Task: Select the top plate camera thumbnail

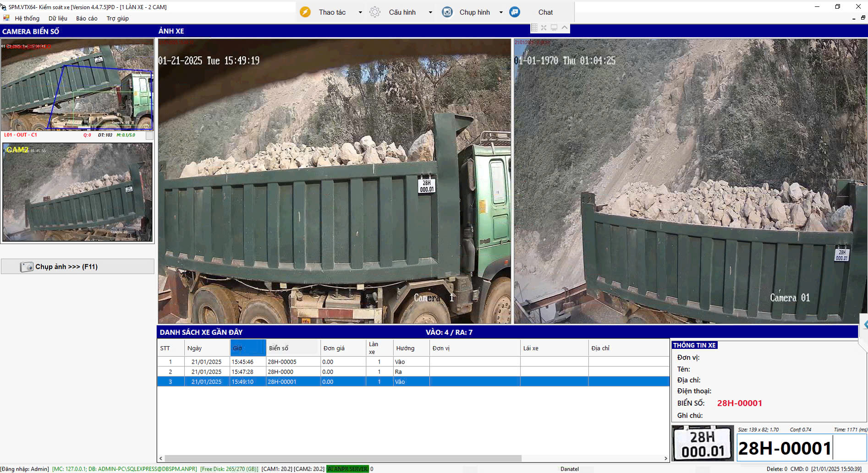Action: 77,85
